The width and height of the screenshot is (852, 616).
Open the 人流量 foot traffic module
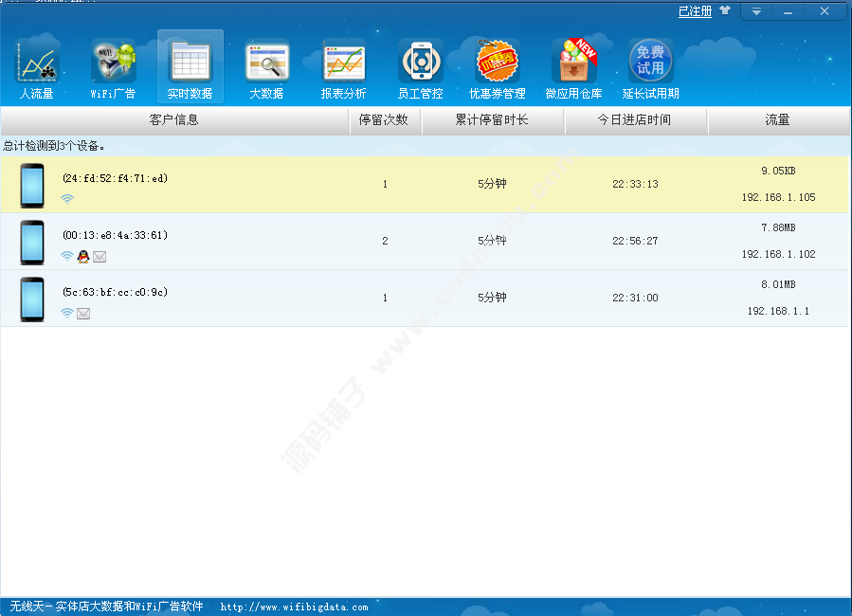tap(37, 67)
